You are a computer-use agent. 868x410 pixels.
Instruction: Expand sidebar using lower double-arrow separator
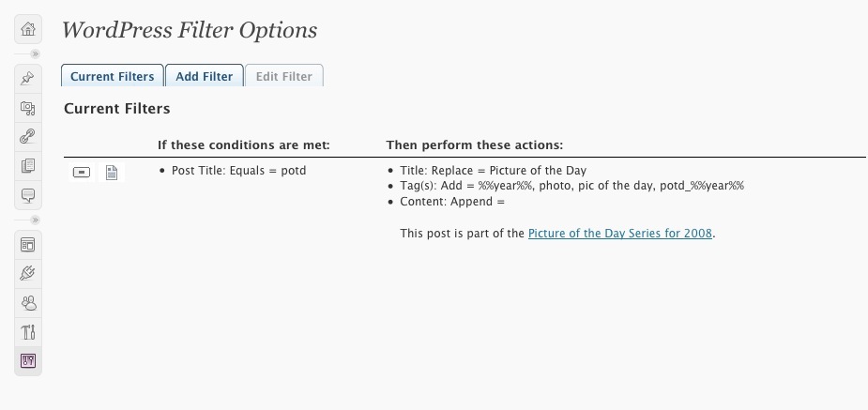click(36, 220)
